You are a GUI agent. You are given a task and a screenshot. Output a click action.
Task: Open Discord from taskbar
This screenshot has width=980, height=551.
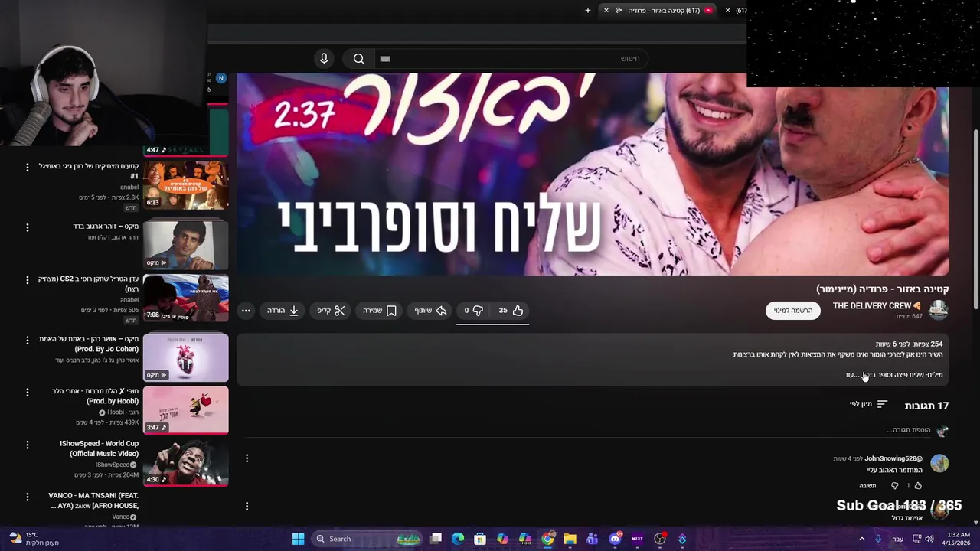tap(615, 539)
